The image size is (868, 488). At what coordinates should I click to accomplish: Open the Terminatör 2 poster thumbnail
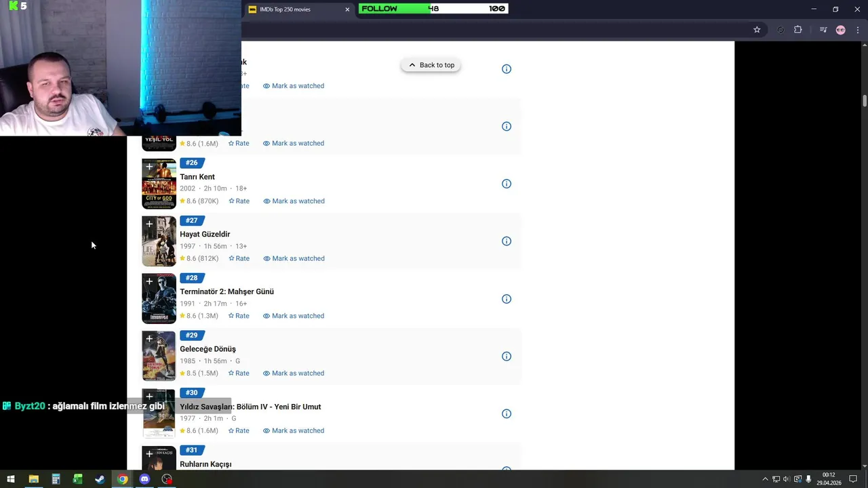tap(159, 299)
